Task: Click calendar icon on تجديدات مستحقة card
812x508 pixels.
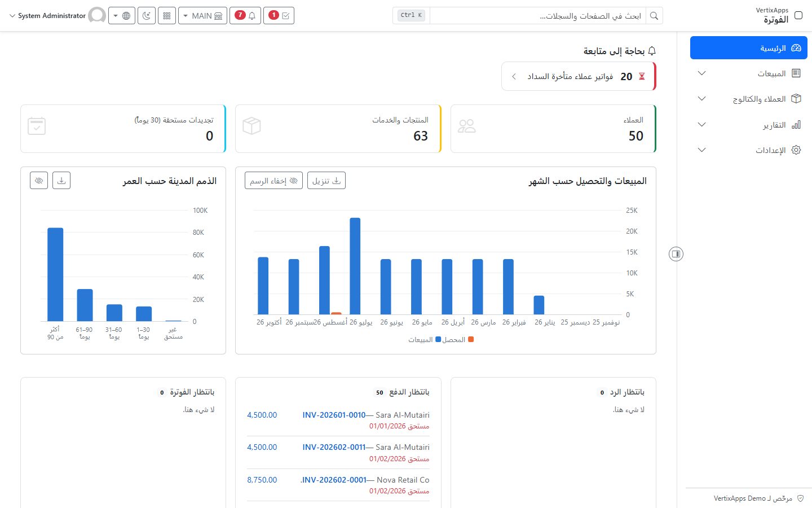Action: click(37, 126)
